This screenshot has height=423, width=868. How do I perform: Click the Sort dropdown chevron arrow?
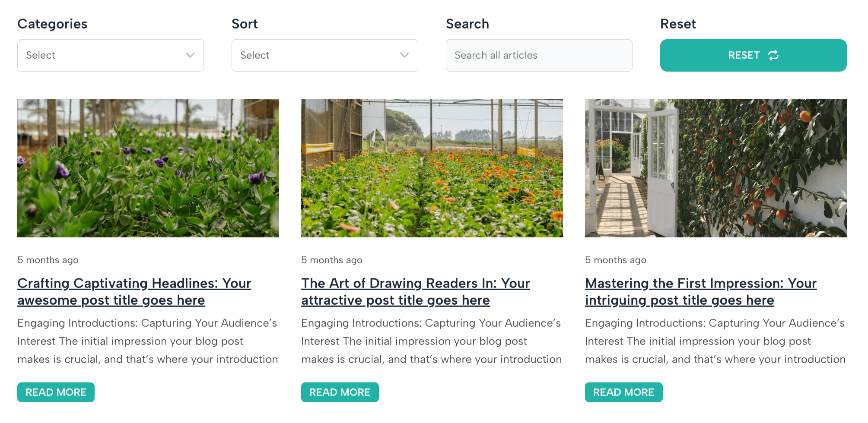tap(404, 55)
